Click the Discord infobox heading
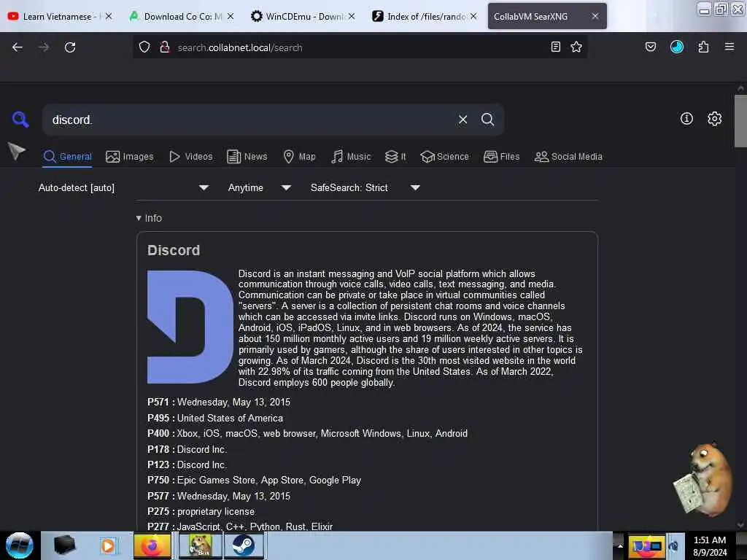 click(x=174, y=250)
